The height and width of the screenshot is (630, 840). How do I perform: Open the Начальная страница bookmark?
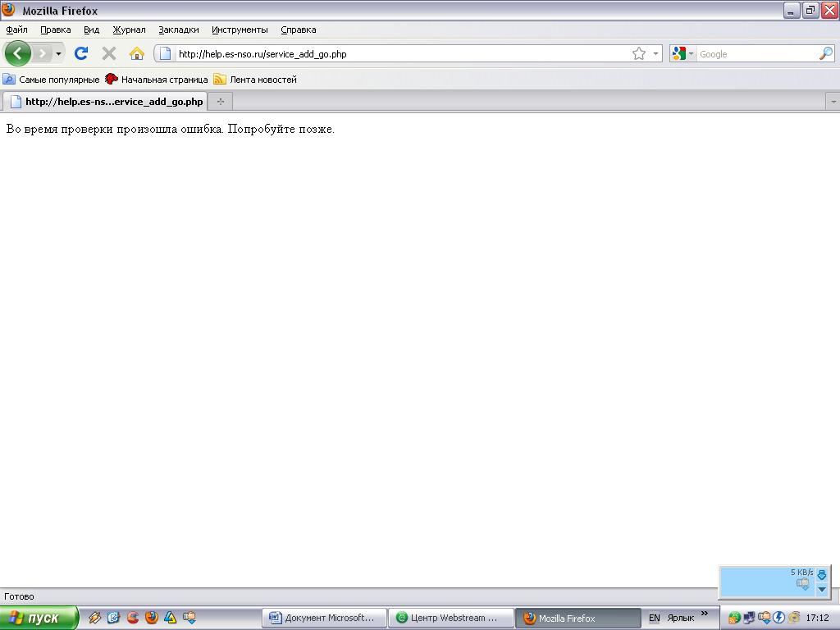pyautogui.click(x=157, y=80)
